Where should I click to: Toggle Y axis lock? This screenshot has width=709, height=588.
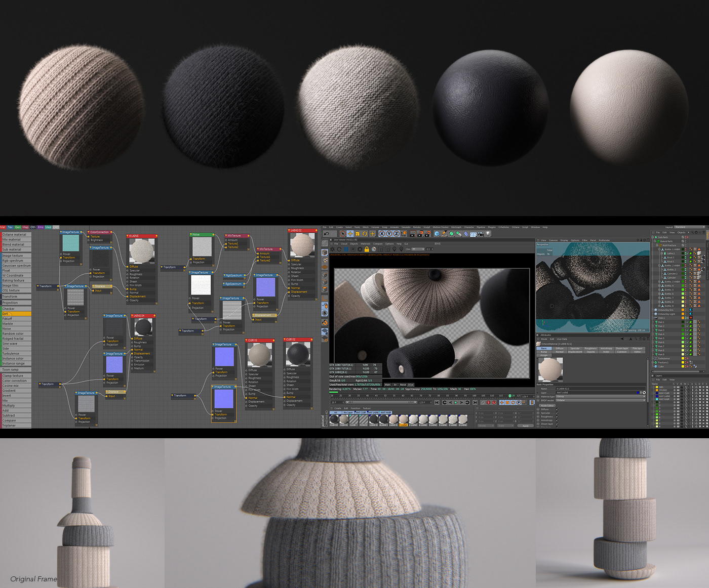(389, 234)
